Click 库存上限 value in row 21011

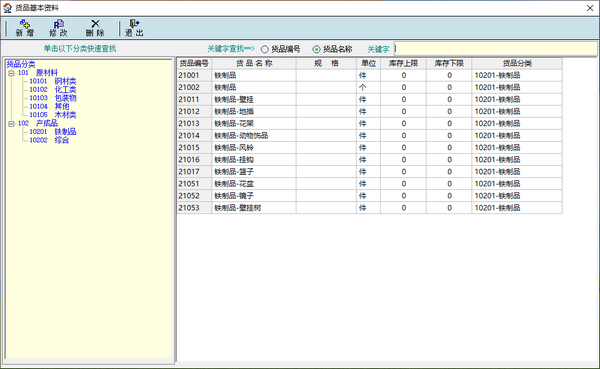click(x=403, y=100)
